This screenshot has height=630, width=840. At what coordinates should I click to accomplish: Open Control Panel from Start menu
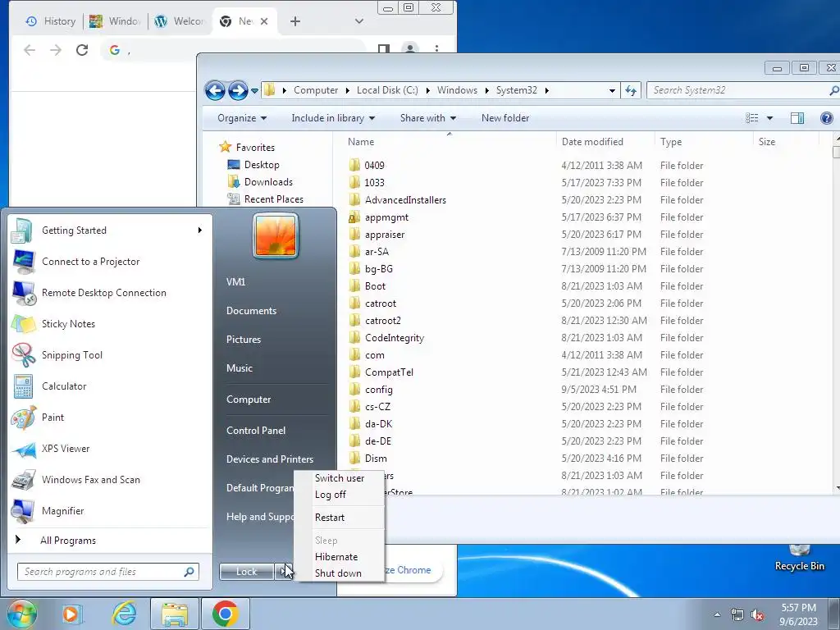click(256, 430)
